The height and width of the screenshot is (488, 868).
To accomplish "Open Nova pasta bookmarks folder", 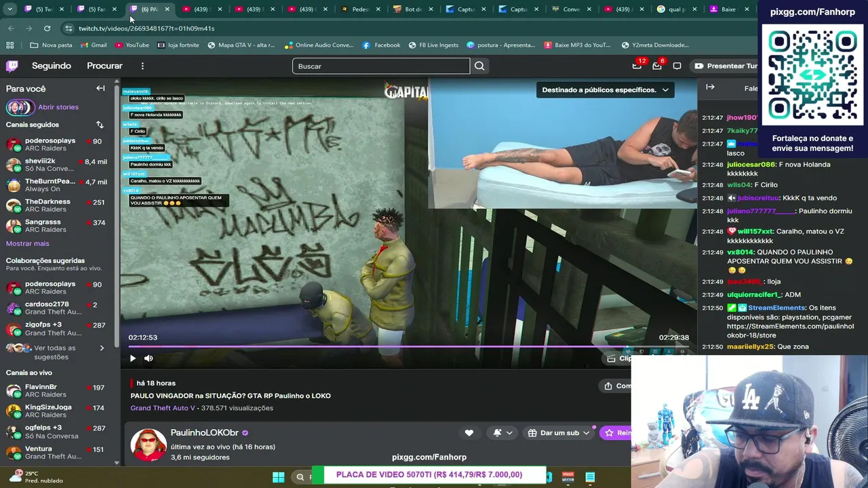I will pyautogui.click(x=52, y=45).
